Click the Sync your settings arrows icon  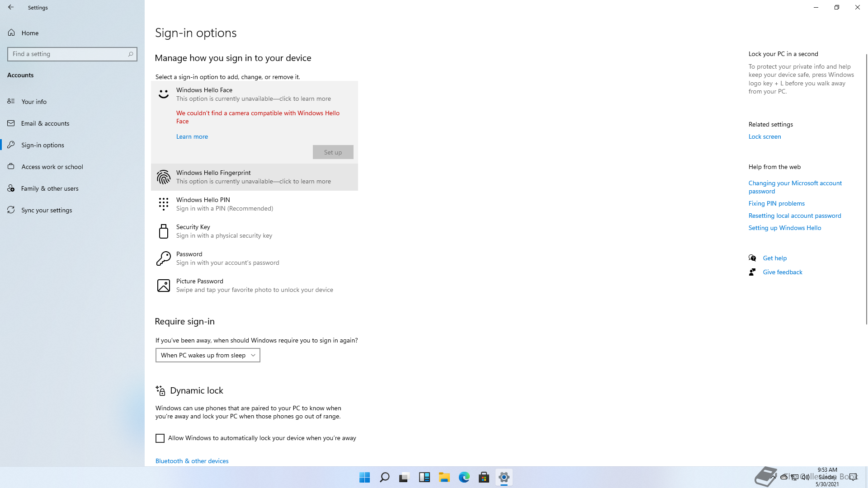[x=11, y=210]
